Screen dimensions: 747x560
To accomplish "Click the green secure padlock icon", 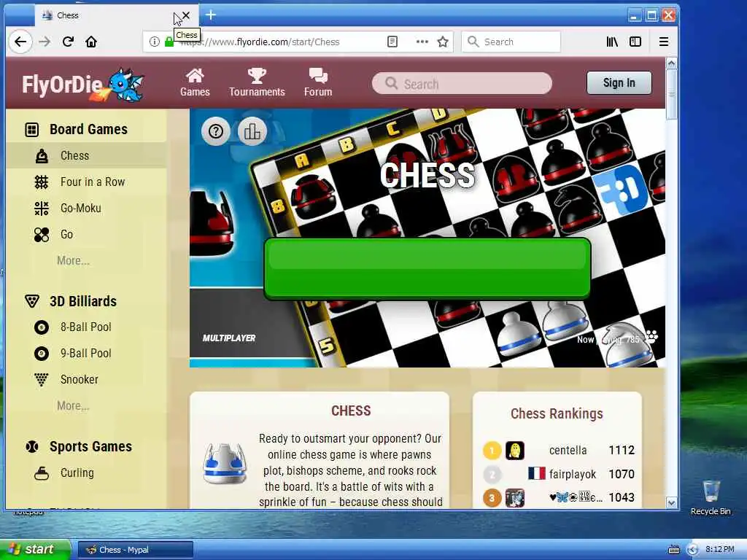I will pyautogui.click(x=169, y=42).
